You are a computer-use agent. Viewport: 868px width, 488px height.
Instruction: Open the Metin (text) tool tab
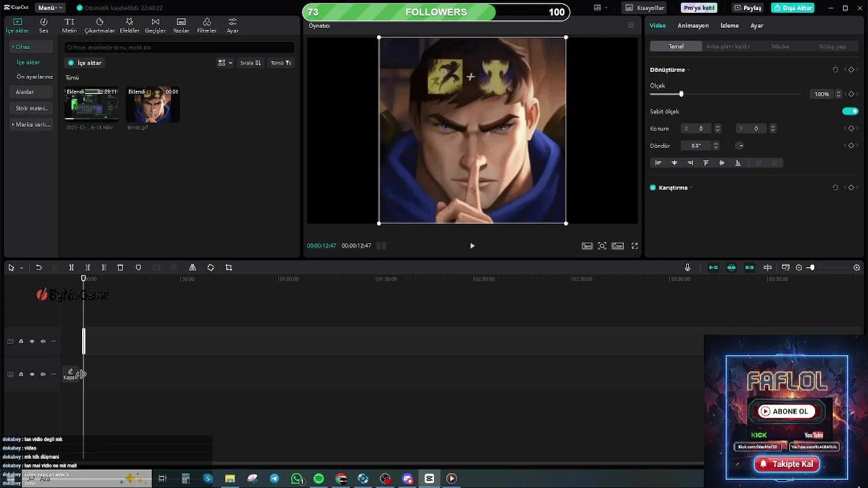pos(69,26)
